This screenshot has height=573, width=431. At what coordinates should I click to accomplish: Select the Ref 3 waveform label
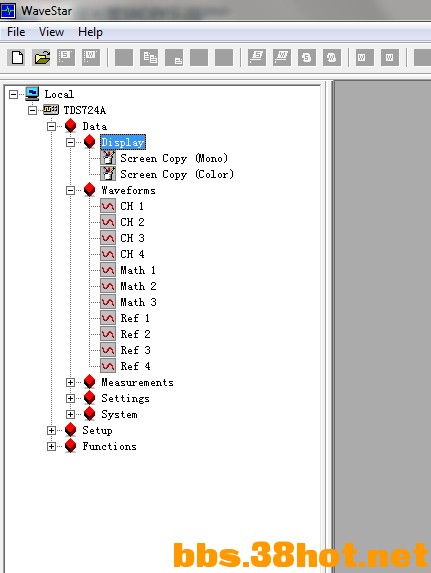pos(135,350)
